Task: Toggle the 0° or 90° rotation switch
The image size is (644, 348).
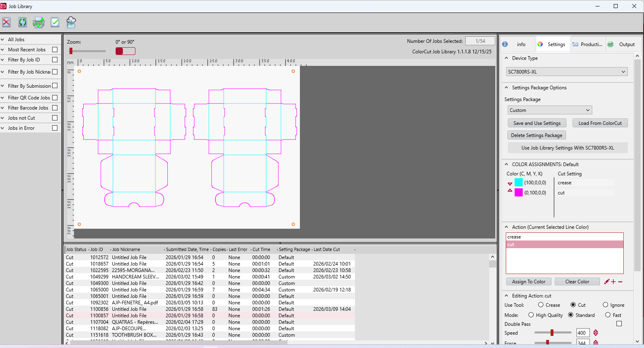Action: (x=125, y=51)
